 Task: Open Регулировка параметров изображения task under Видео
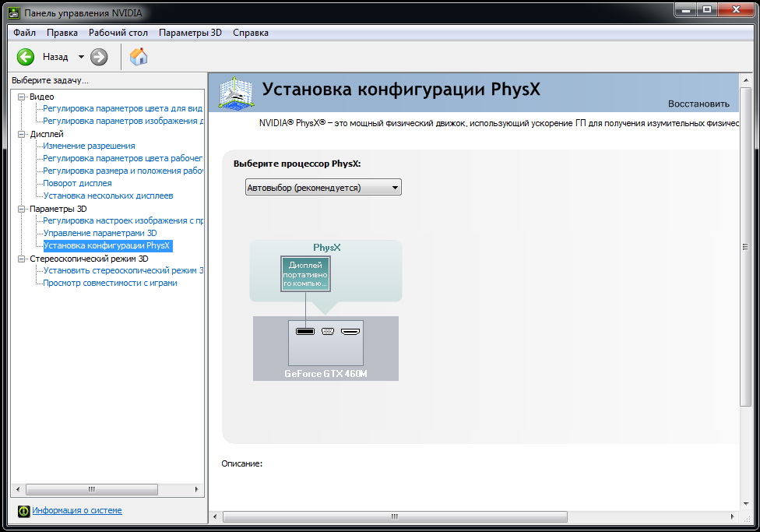click(x=123, y=122)
